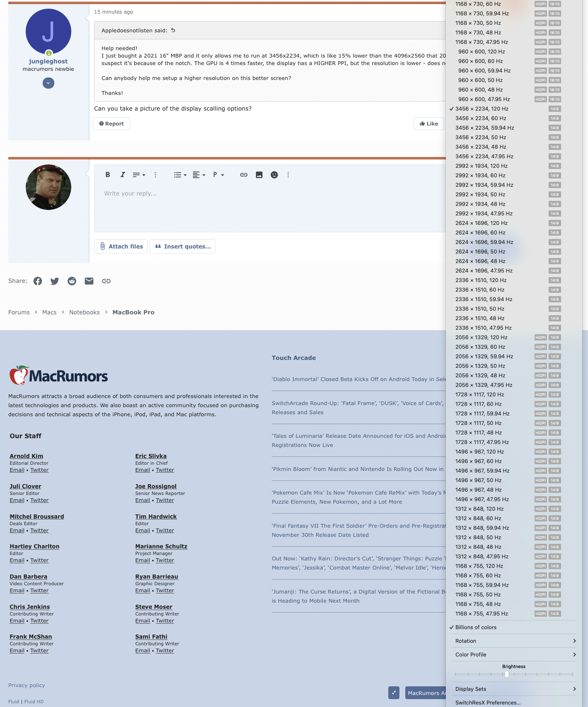Open Privacy policy link

pos(27,685)
